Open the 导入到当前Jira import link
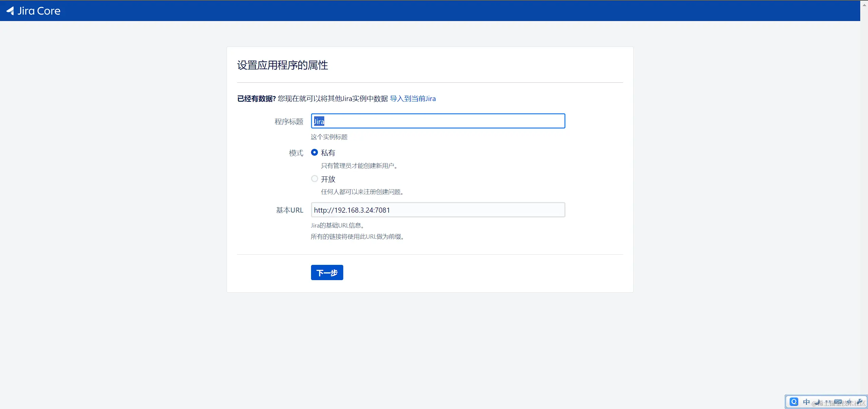Image resolution: width=868 pixels, height=409 pixels. pos(413,99)
